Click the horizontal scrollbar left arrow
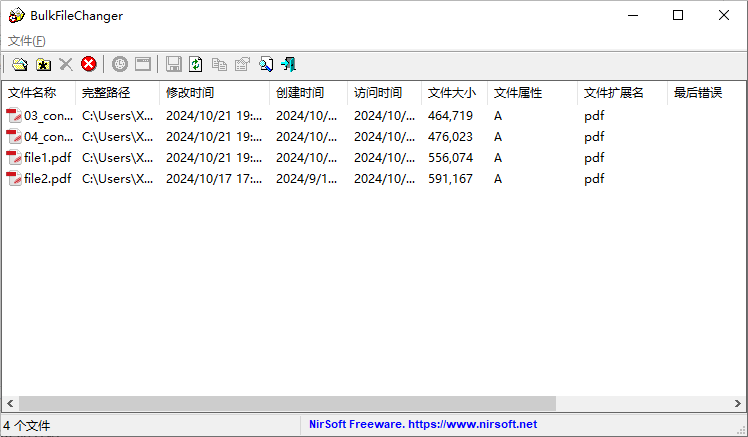 click(8, 403)
